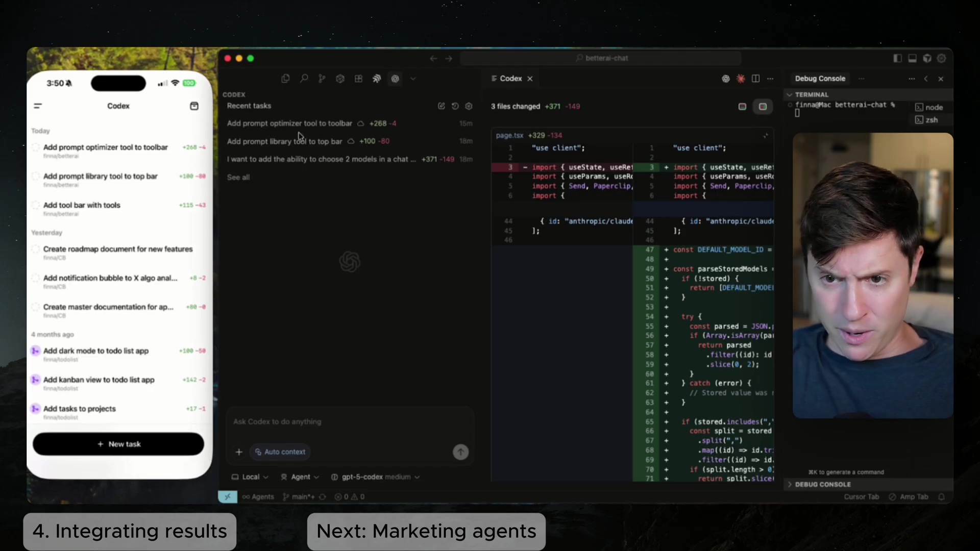Open notifications bell in status bar
980x551 pixels.
click(x=942, y=497)
